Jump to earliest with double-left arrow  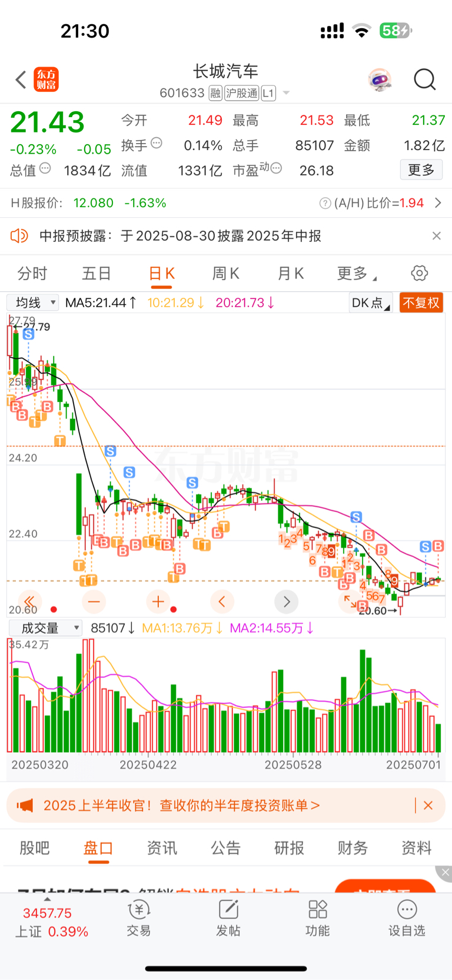29,600
